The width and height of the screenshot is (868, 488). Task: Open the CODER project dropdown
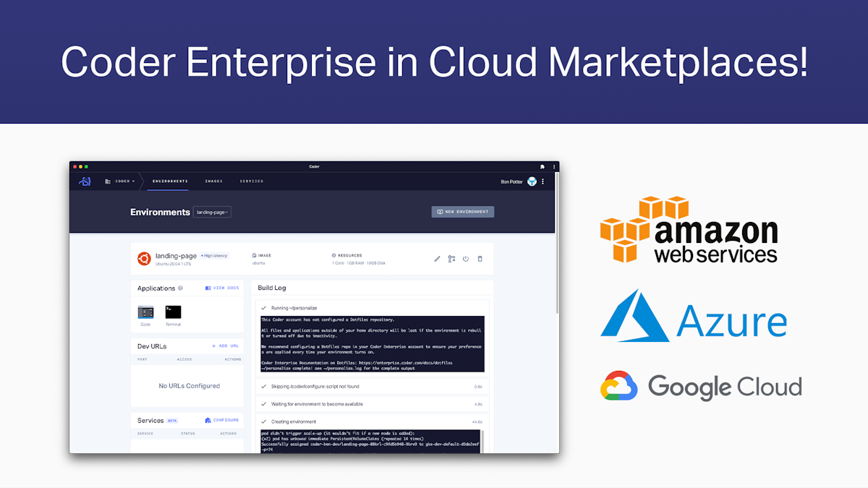tap(123, 181)
